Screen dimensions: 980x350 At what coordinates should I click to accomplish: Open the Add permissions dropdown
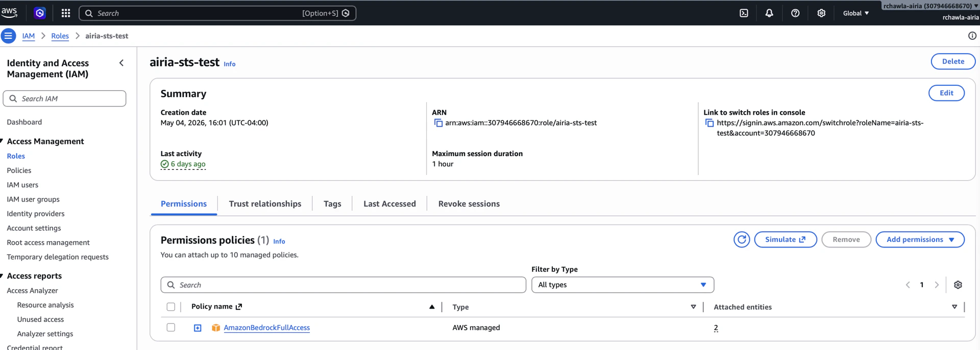pyautogui.click(x=920, y=239)
